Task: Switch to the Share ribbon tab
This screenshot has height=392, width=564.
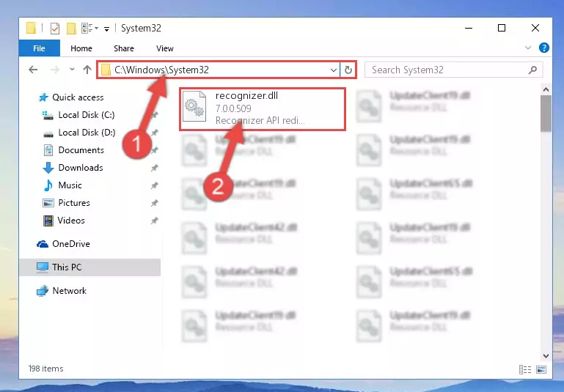Action: 124,48
